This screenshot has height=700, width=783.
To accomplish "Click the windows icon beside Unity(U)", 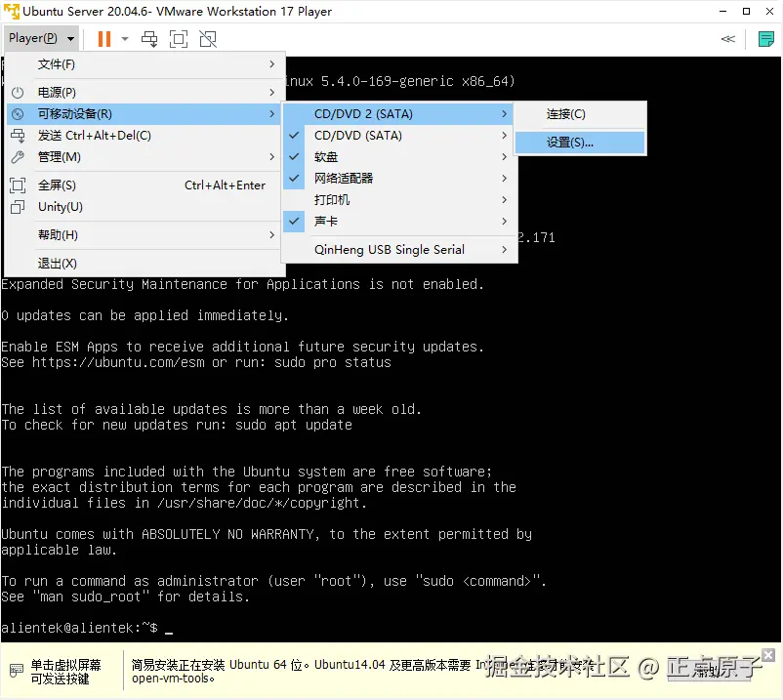I will [x=18, y=207].
